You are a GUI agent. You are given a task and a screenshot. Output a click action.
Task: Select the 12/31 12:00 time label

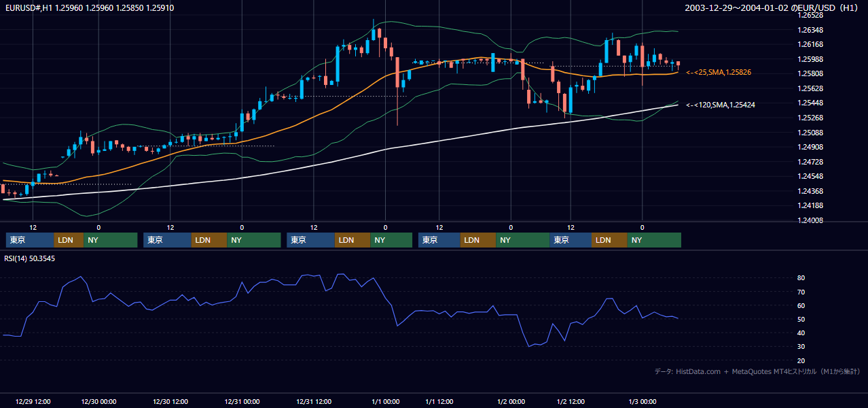click(314, 401)
